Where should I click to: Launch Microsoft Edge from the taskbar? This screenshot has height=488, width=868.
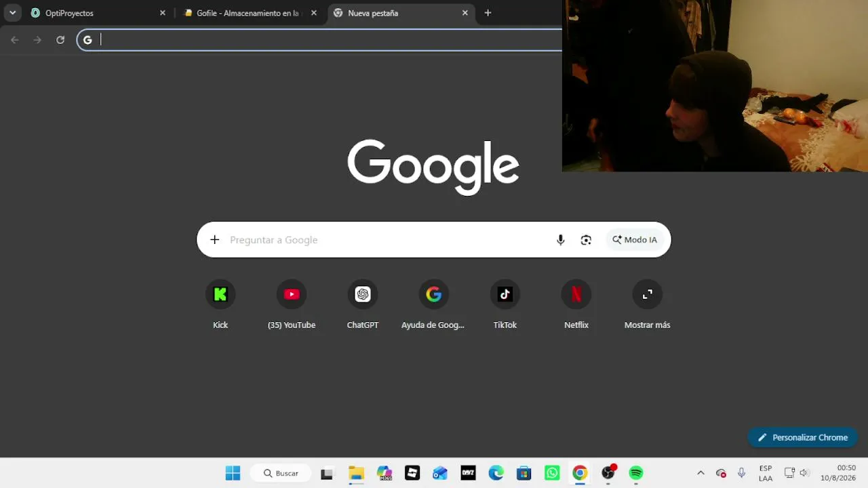click(x=496, y=473)
